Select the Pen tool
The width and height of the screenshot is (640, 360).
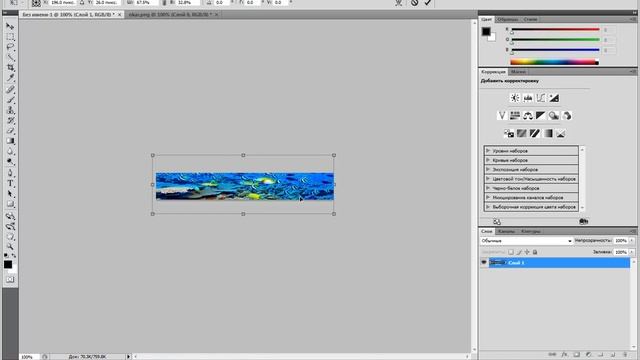pyautogui.click(x=10, y=173)
